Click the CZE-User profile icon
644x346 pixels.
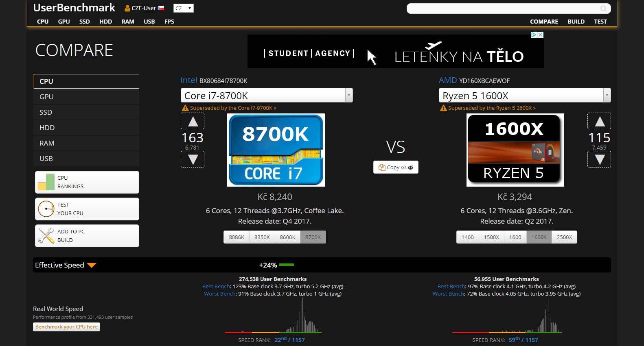pyautogui.click(x=127, y=8)
